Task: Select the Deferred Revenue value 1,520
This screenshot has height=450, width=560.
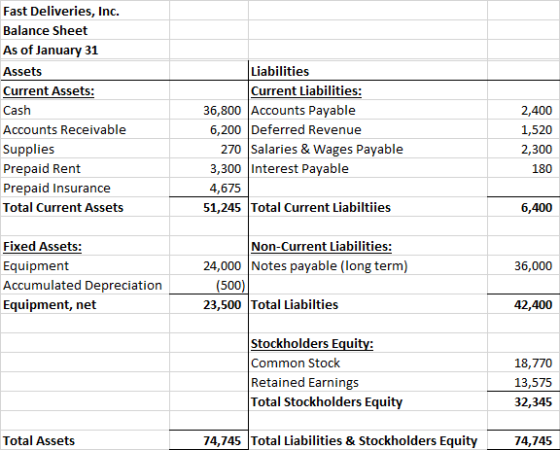Action: 536,130
